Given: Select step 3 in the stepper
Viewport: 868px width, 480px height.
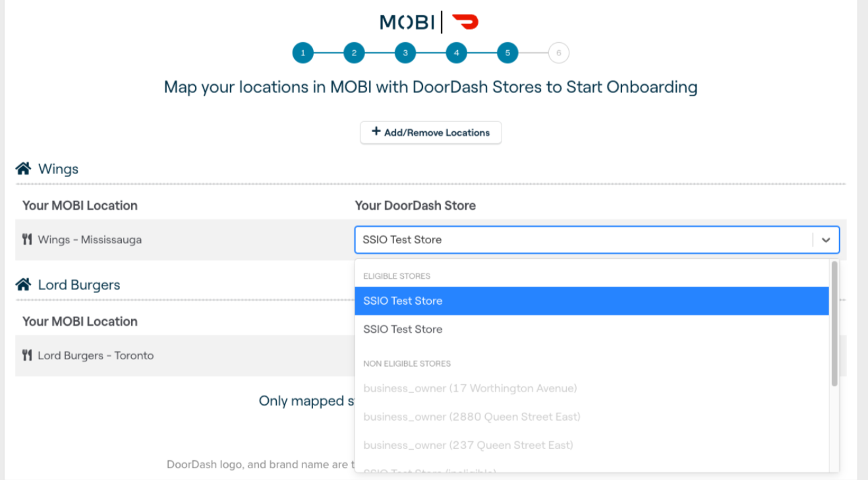Looking at the screenshot, I should pos(405,53).
